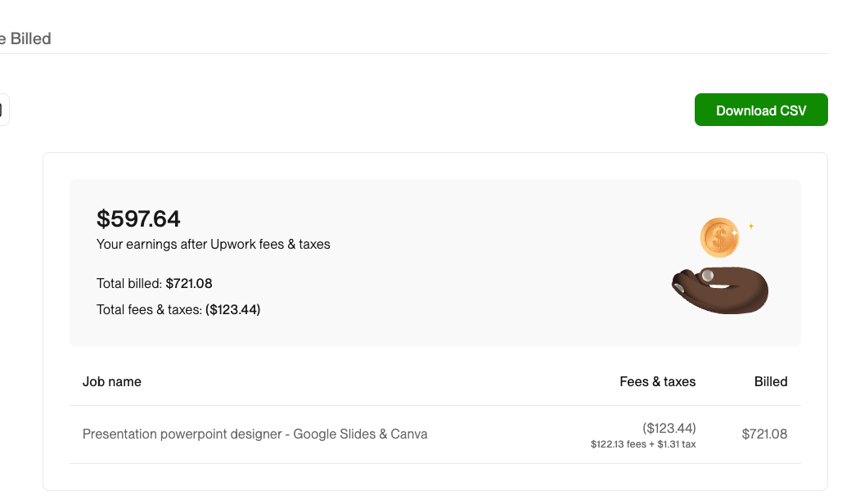Click the open hand illustration
The width and height of the screenshot is (842, 504).
[720, 290]
